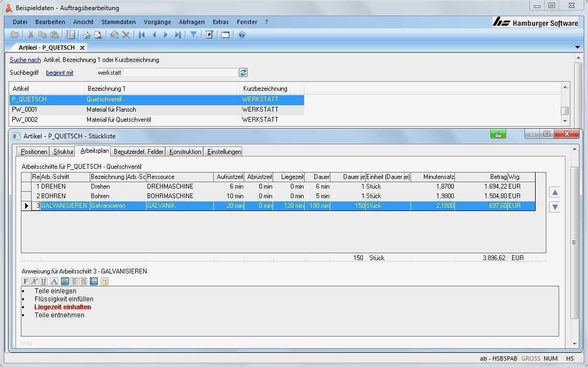The height and width of the screenshot is (367, 588).
Task: Open the 'beginnt mit' search condition selector
Action: [x=59, y=73]
